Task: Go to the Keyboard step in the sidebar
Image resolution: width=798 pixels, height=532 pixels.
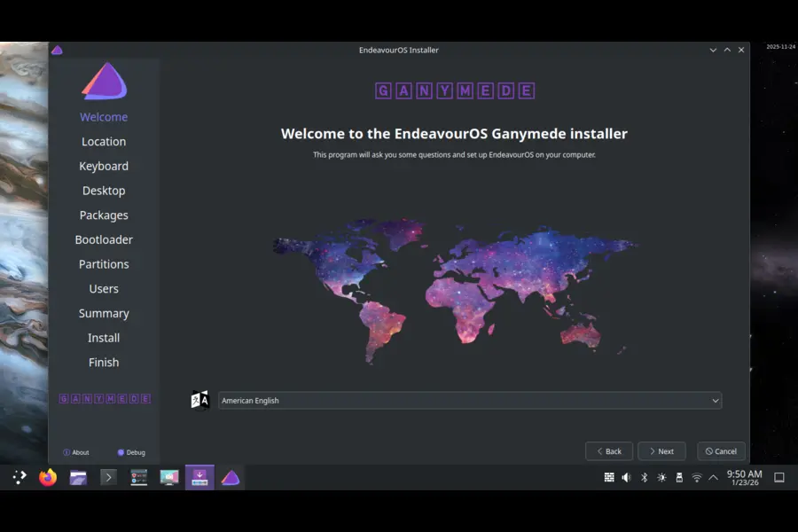Action: [x=104, y=166]
